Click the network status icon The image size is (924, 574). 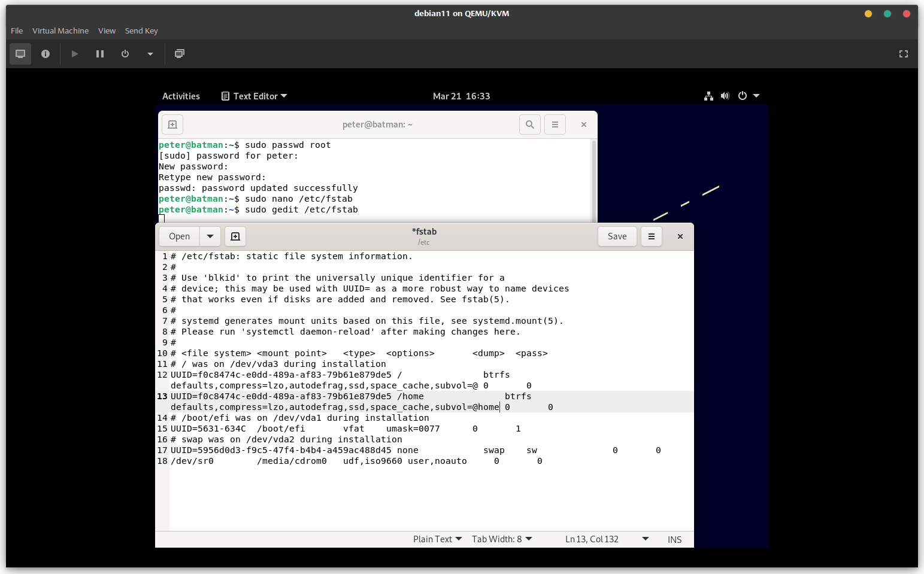click(708, 96)
